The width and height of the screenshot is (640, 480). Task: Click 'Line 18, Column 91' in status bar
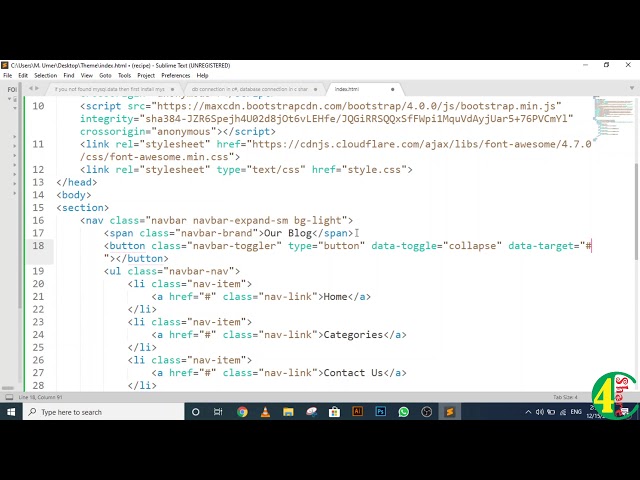point(40,397)
